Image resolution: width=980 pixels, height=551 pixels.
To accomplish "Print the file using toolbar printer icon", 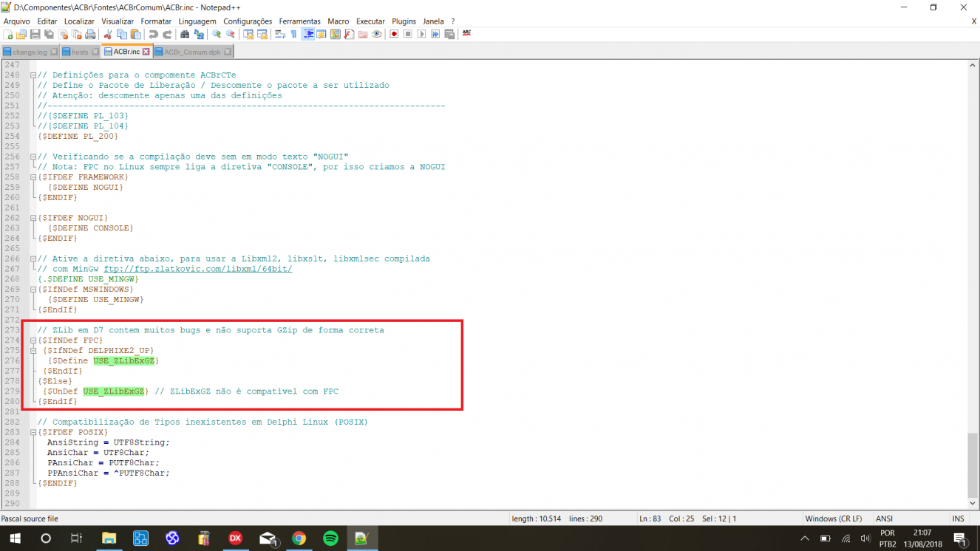I will (x=90, y=34).
